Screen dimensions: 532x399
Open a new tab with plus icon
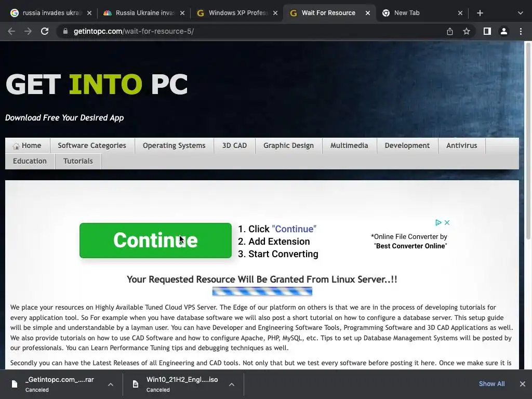click(480, 13)
